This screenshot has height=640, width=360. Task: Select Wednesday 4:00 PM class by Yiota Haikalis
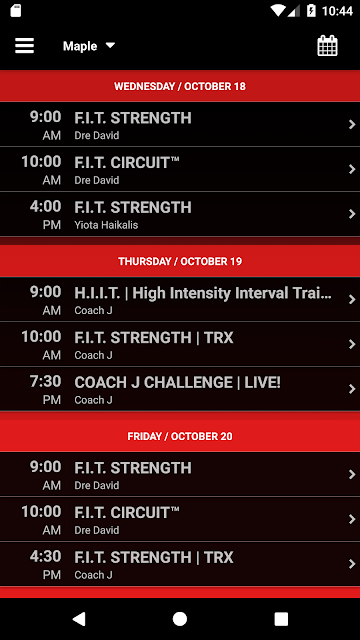180,214
